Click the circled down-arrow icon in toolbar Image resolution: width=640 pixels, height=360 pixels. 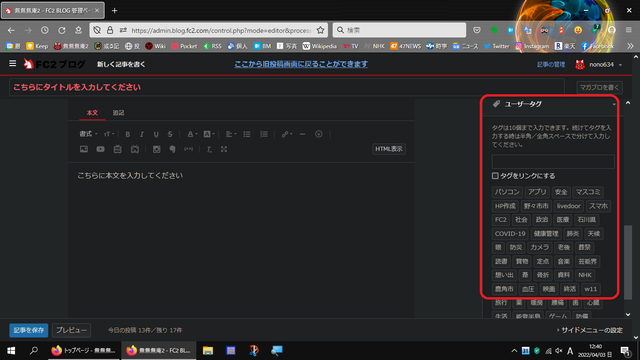(x=319, y=134)
